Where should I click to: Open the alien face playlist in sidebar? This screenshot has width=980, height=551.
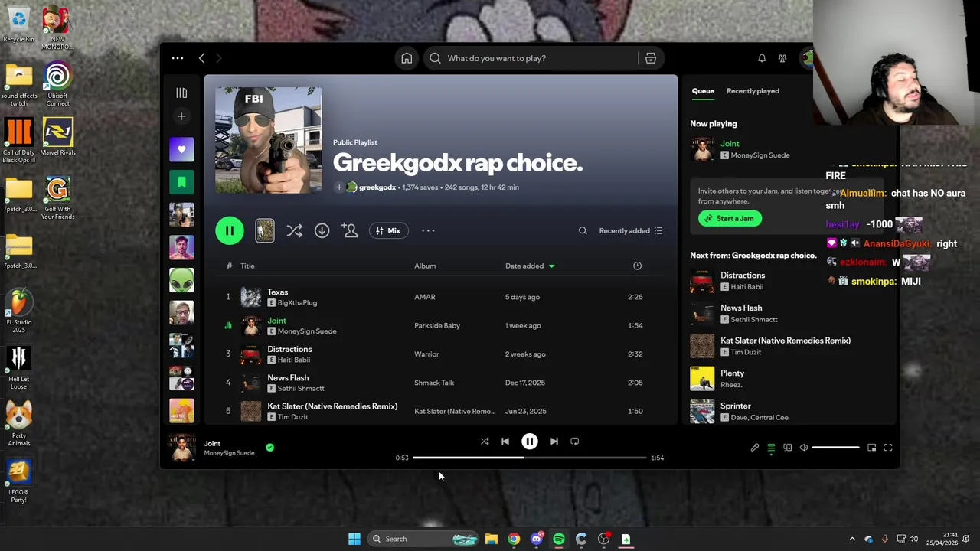coord(181,280)
